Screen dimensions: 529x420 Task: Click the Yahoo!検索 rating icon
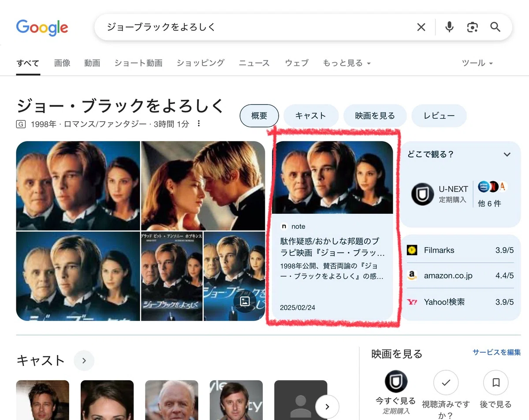412,302
